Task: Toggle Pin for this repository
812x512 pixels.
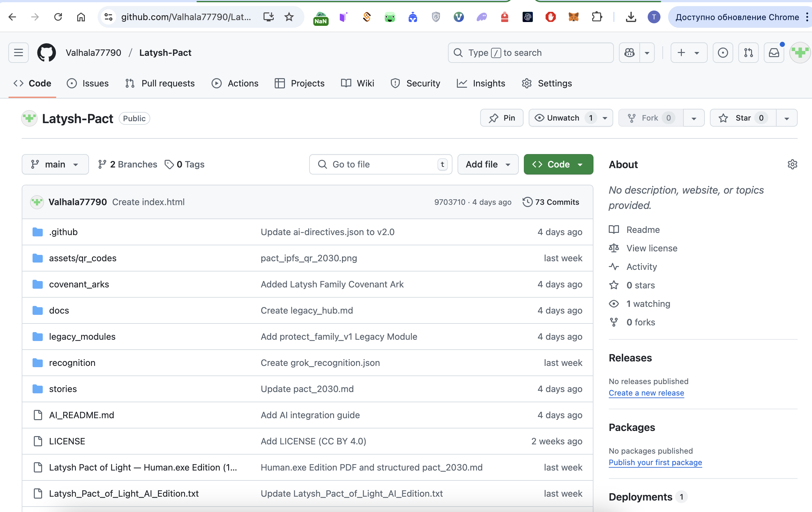Action: click(502, 118)
